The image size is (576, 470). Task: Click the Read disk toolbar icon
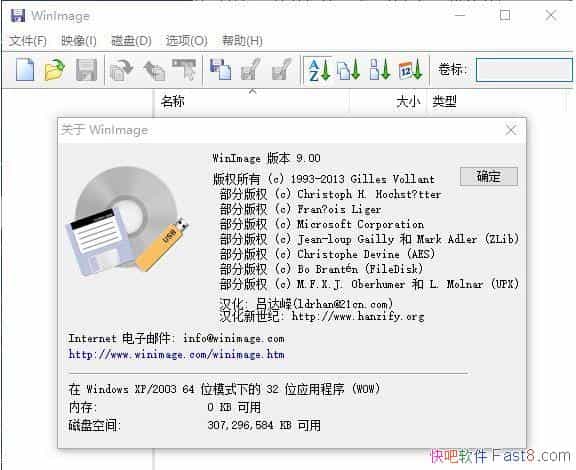click(x=122, y=69)
